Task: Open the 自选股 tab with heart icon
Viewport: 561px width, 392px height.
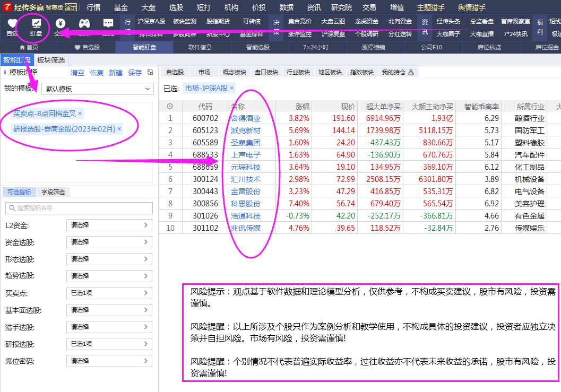Action: pyautogui.click(x=87, y=47)
